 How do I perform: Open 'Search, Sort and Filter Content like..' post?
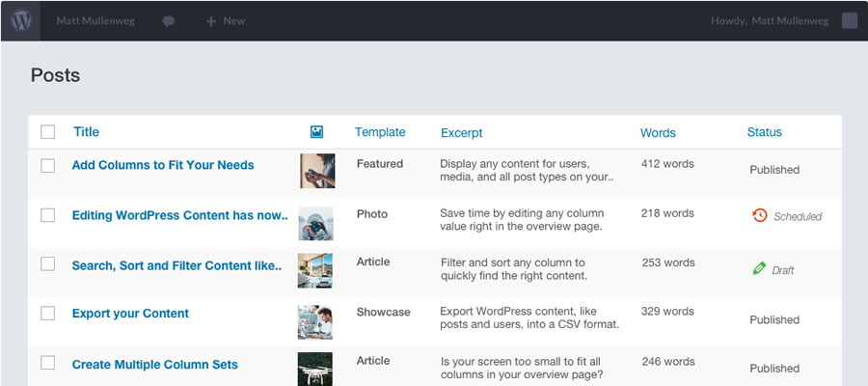(176, 265)
